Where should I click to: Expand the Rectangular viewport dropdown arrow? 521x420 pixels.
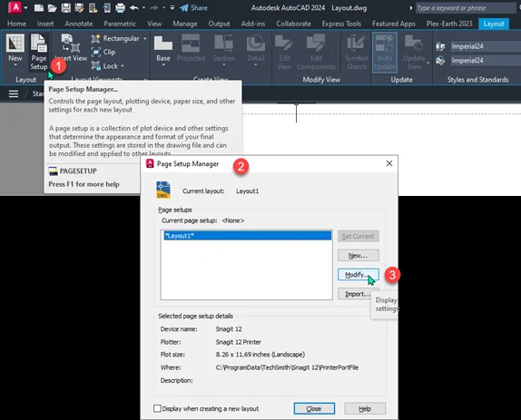pos(145,39)
